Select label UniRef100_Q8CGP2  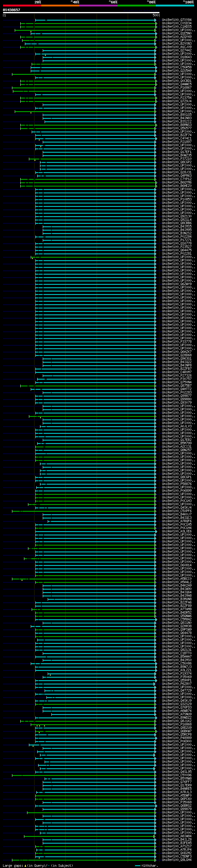[x=177, y=162]
